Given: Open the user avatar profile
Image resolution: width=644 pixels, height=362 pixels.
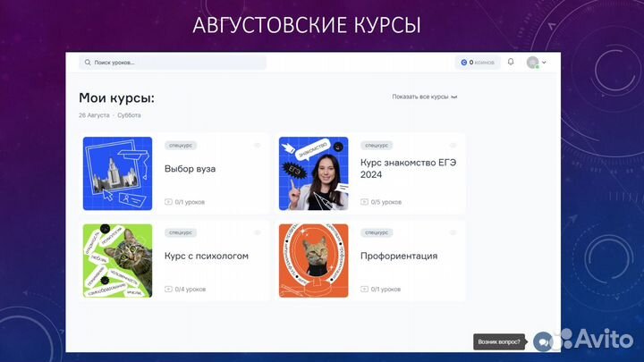Looking at the screenshot, I should pos(533,63).
